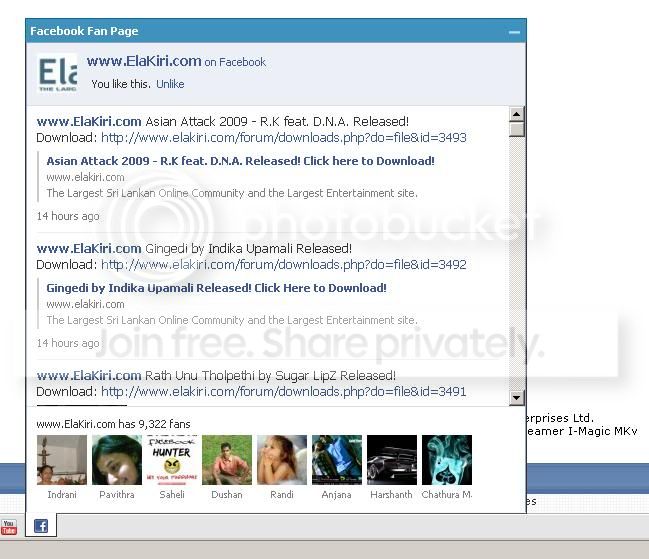This screenshot has width=649, height=559.
Task: Click the feed scrollbar thumb
Action: pyautogui.click(x=517, y=129)
